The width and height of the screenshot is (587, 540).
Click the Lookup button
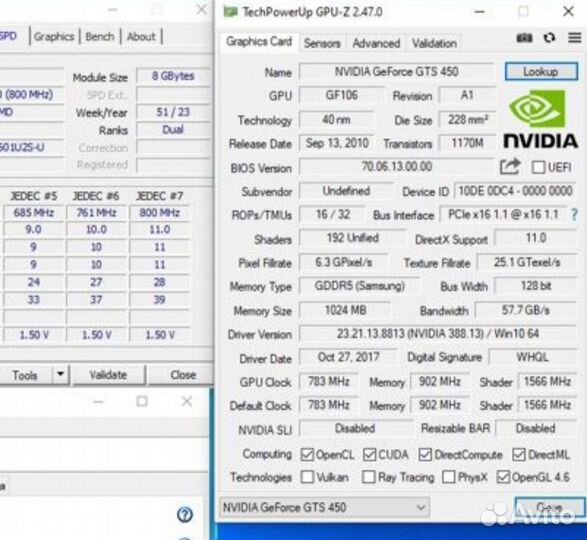pyautogui.click(x=541, y=71)
